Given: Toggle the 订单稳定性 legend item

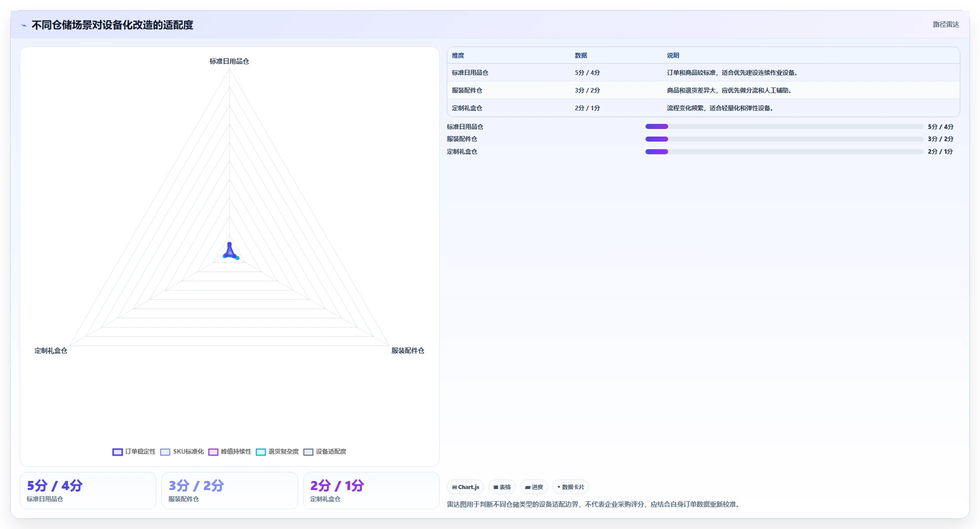Looking at the screenshot, I should click(134, 452).
